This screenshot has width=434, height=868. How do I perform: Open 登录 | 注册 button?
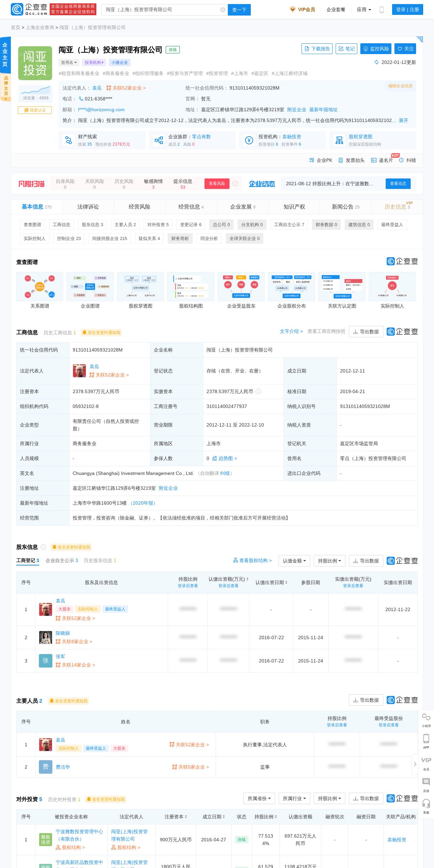coord(407,9)
